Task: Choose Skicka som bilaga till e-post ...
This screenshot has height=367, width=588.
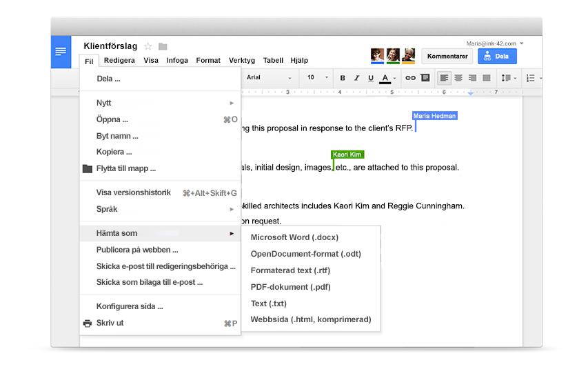Action: pyautogui.click(x=160, y=282)
